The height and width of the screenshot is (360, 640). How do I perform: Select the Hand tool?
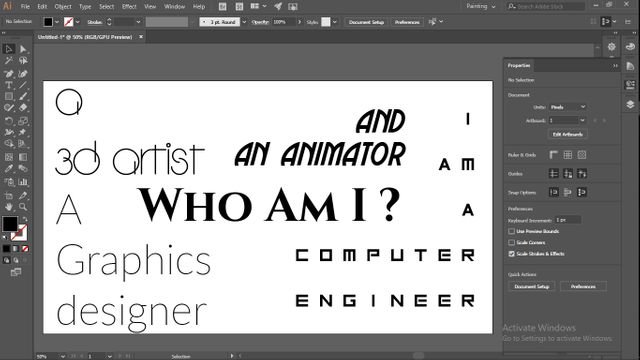9,207
